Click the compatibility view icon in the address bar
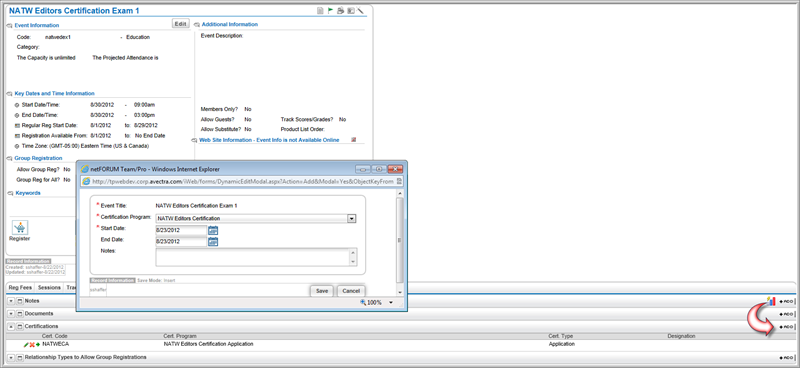 pos(399,181)
